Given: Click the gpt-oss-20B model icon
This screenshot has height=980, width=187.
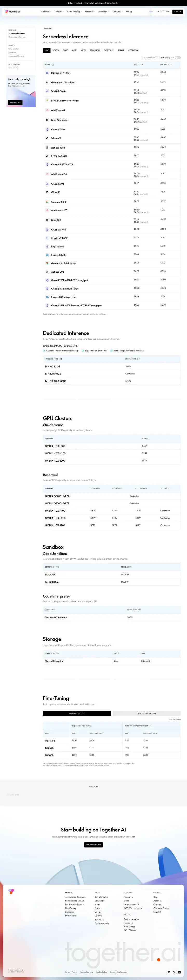Looking at the screenshot, I should (x=47, y=272).
